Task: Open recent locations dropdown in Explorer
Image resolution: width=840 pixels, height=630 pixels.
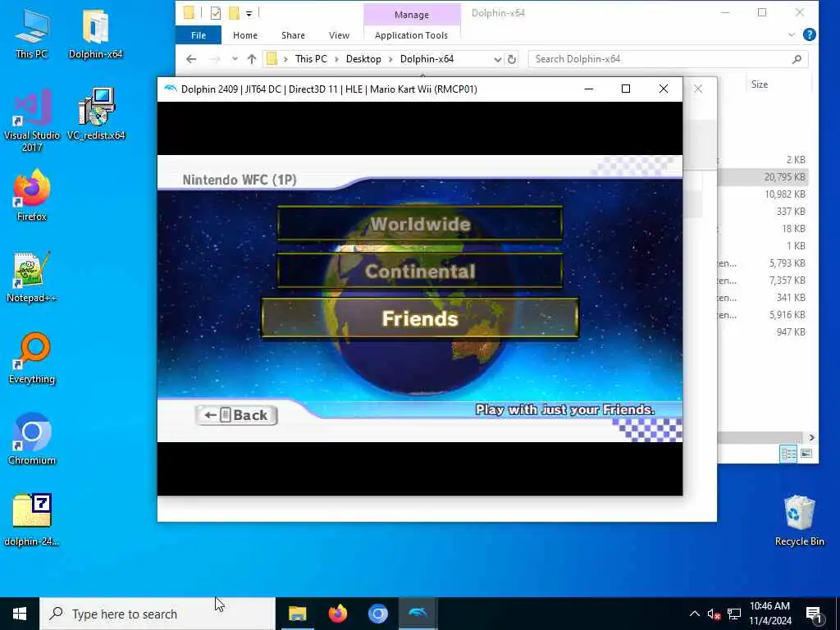Action: pos(235,59)
